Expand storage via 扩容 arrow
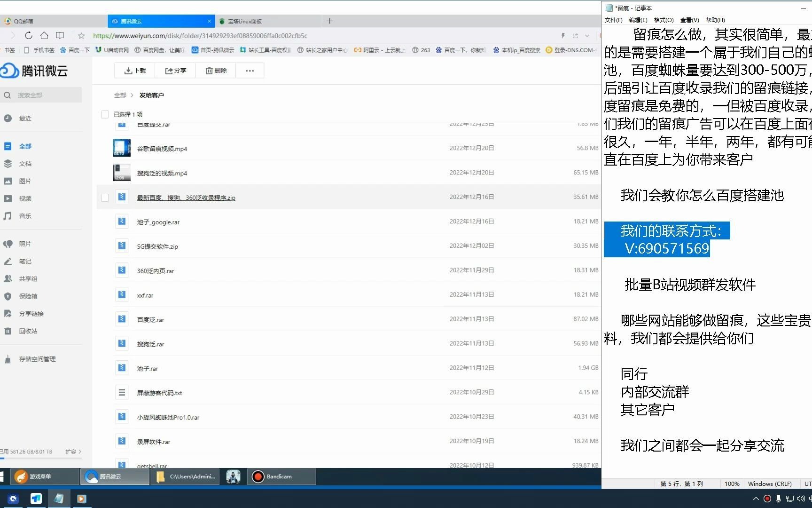The width and height of the screenshot is (812, 508). 74,452
